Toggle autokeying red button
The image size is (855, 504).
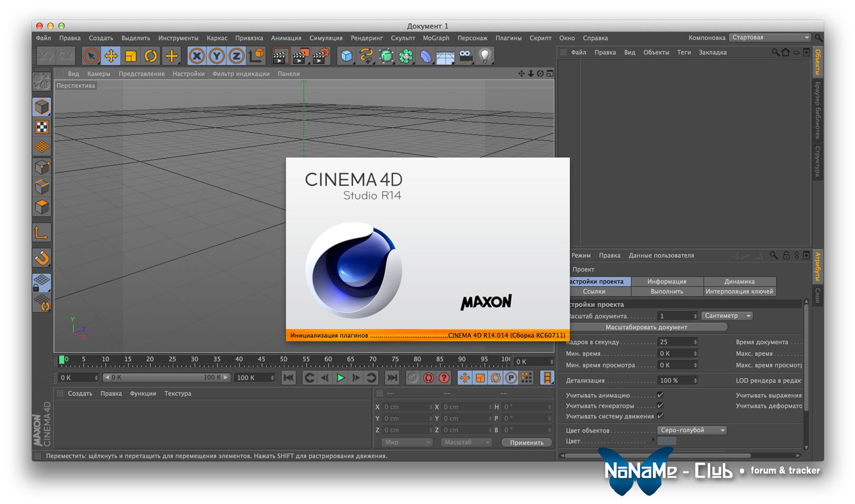tap(428, 378)
